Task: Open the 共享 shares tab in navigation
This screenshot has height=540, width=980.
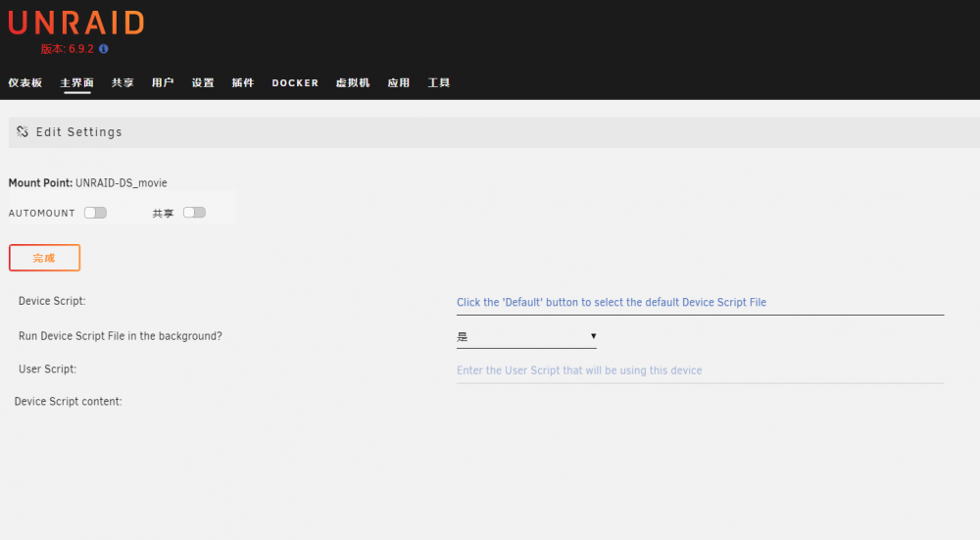Action: [122, 82]
